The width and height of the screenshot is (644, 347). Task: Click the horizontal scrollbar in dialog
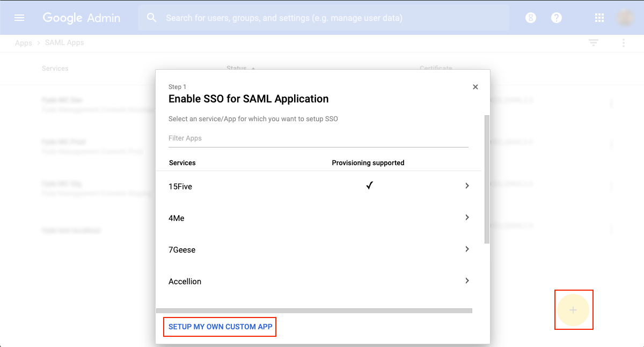pos(314,311)
